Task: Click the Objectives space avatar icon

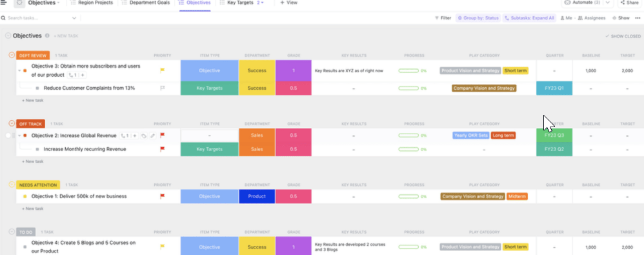Action: pos(19,3)
